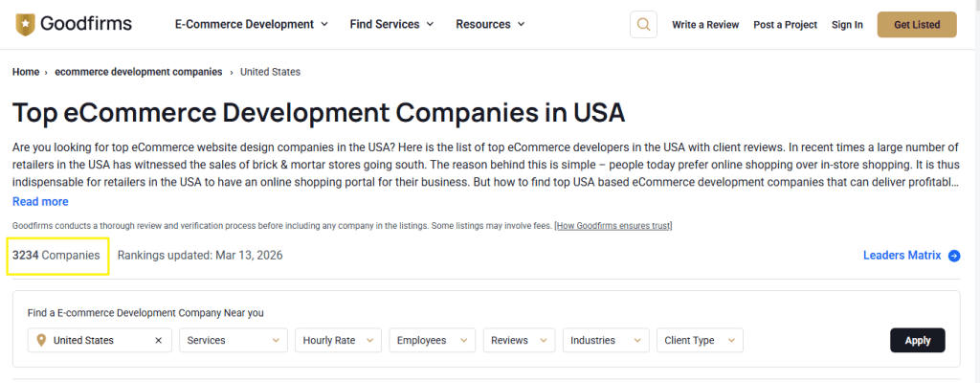Open the Services filter dropdown
980x383 pixels.
(x=234, y=340)
